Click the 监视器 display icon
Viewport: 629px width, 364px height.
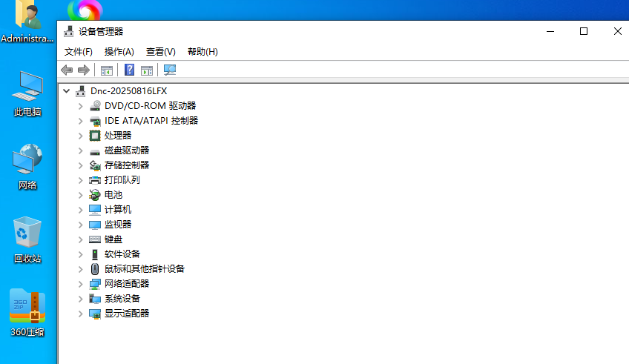[x=95, y=225]
